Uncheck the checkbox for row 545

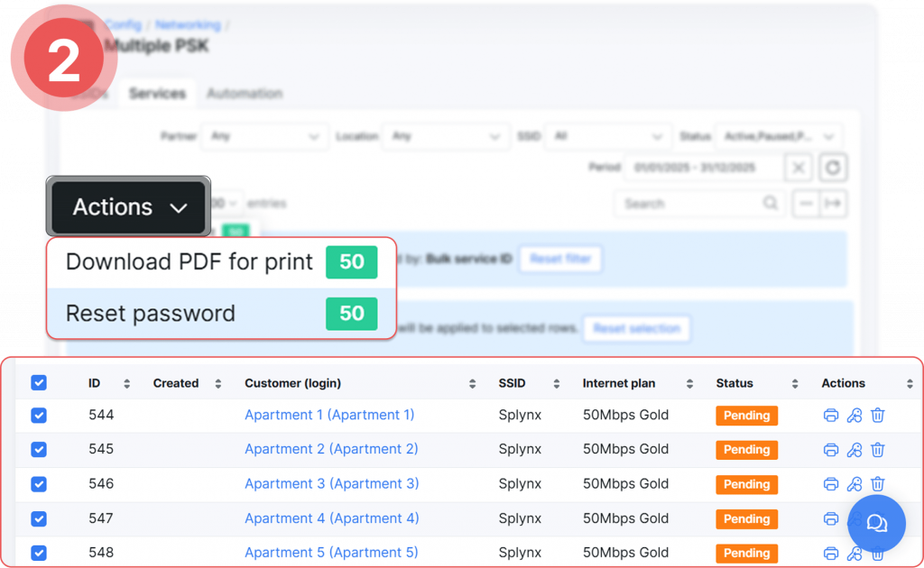pos(39,450)
